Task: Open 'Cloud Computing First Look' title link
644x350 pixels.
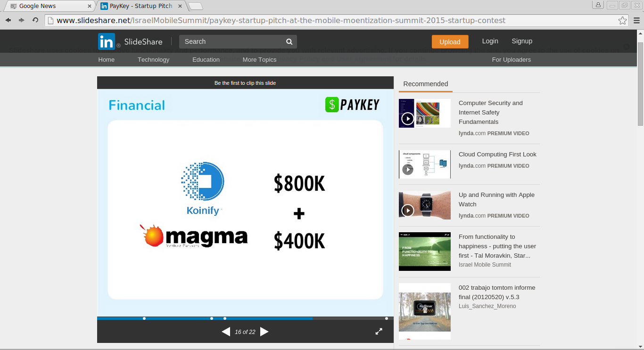Action: coord(497,155)
